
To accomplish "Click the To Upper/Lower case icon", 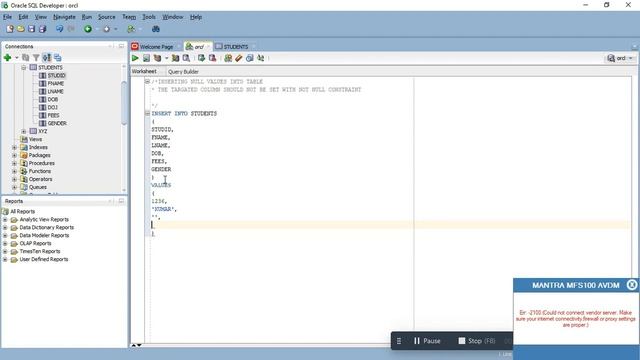I will pos(260,58).
